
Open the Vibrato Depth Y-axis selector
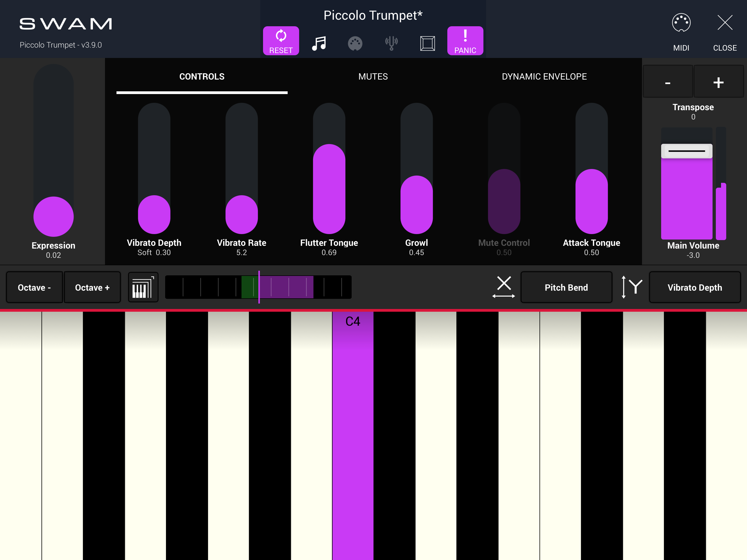point(695,287)
